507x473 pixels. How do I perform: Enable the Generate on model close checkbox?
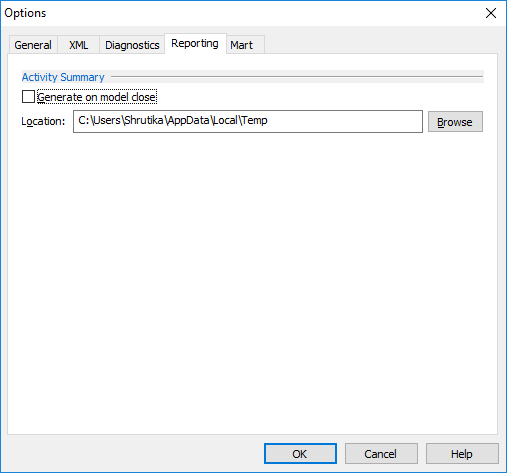(28, 97)
